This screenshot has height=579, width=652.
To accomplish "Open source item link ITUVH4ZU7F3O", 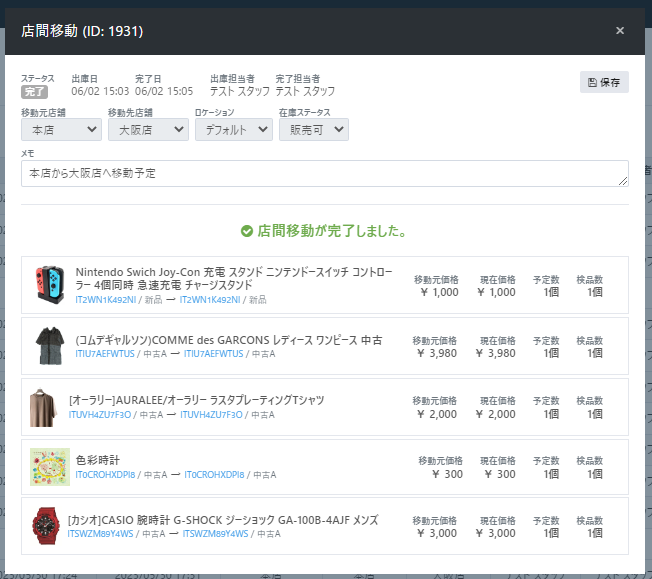I will (100, 414).
